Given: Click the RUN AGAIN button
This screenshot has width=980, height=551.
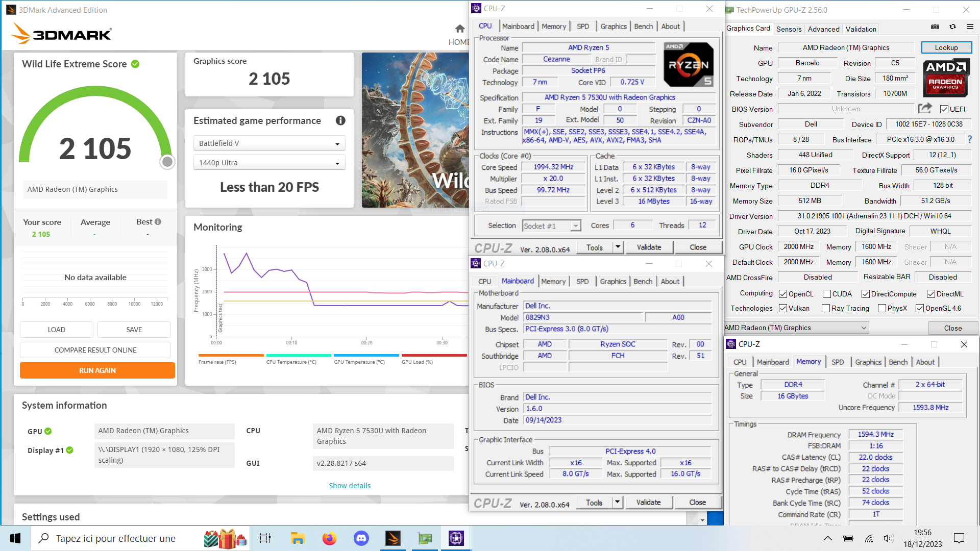Looking at the screenshot, I should 97,370.
